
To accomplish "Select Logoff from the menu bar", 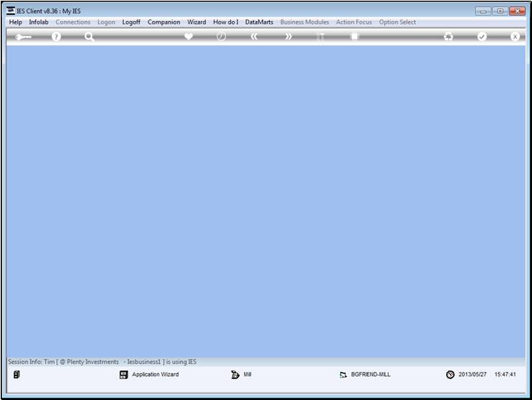I will [131, 22].
